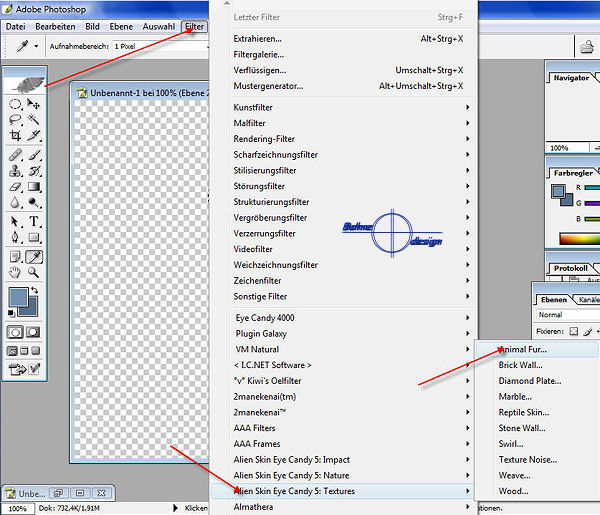Click the foreground color swatch in toolbox
Viewport: 600px width, 515px height.
click(17, 297)
